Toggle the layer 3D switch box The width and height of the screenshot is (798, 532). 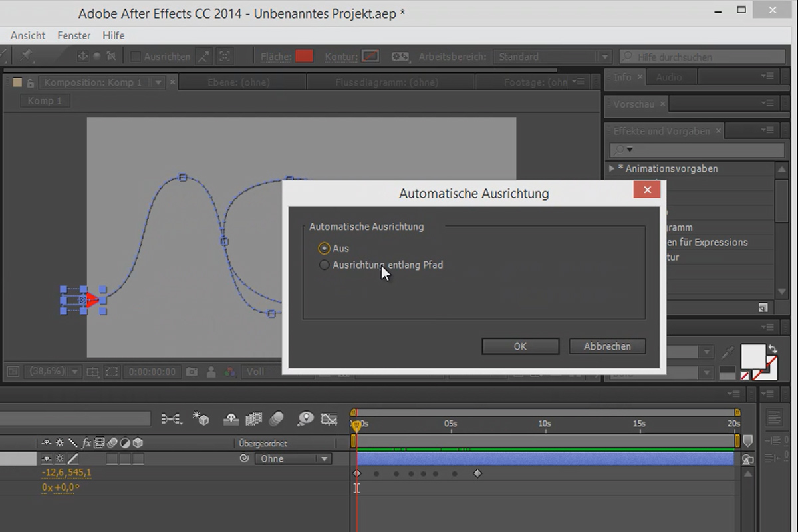coord(138,458)
